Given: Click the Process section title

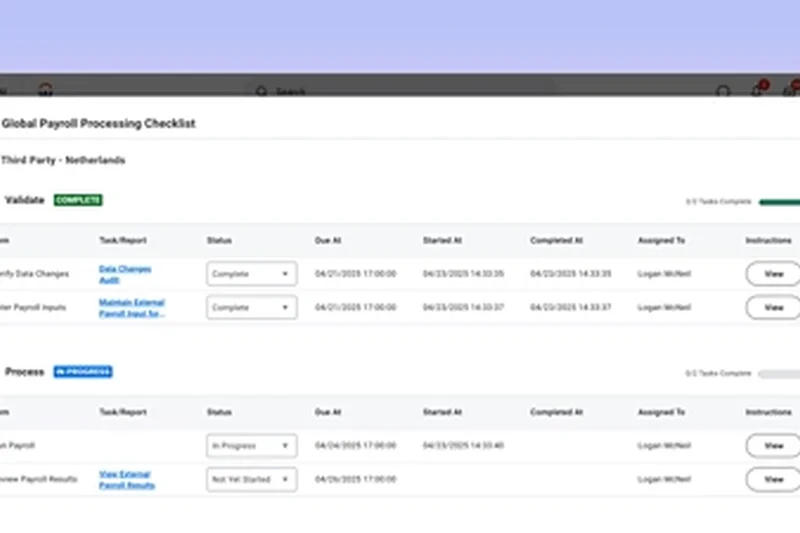Looking at the screenshot, I should (x=24, y=372).
